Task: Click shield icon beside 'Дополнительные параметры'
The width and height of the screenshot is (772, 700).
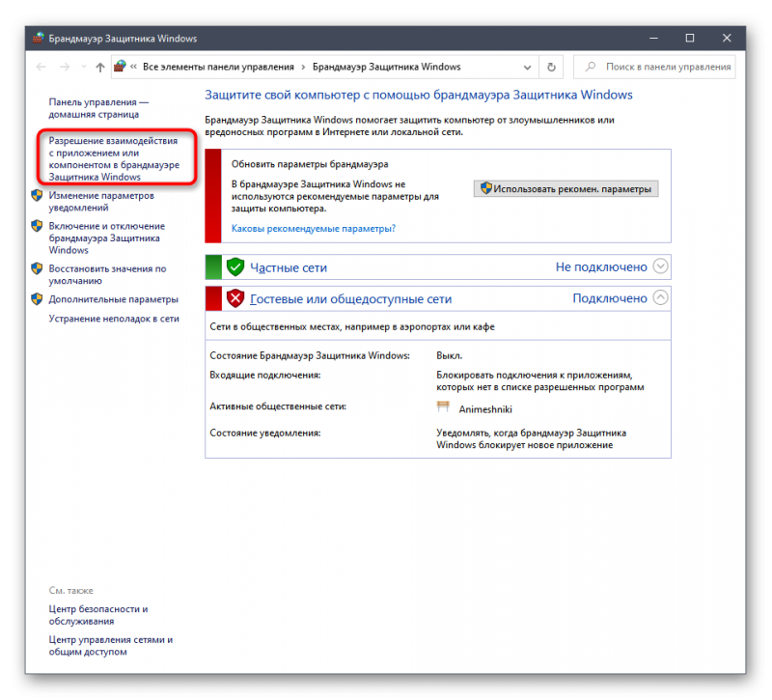Action: [x=37, y=299]
